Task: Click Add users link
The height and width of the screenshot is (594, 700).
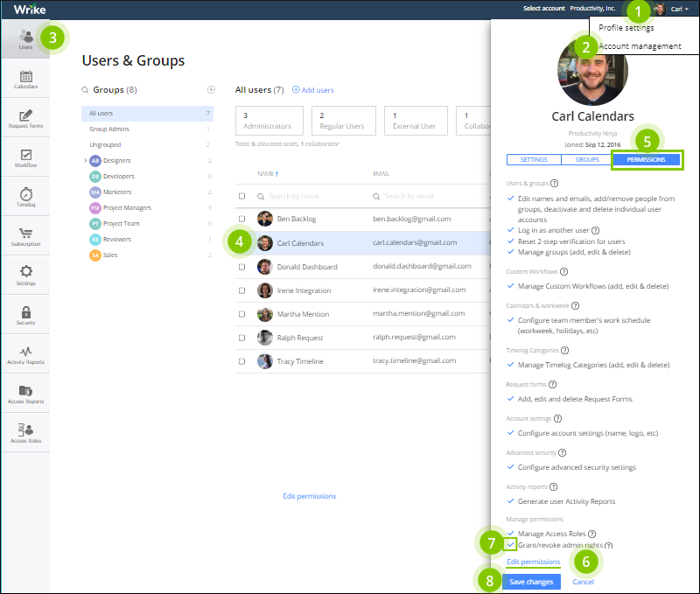Action: point(313,90)
